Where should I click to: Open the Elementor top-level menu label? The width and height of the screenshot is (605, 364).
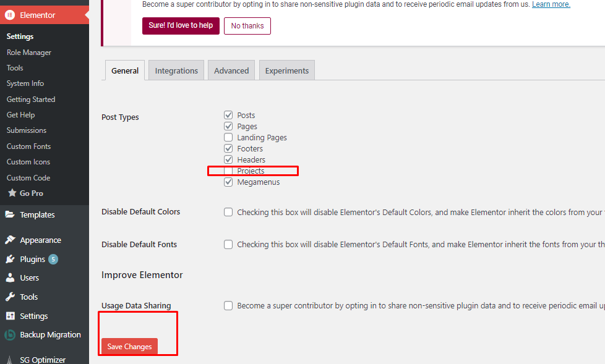click(x=38, y=15)
